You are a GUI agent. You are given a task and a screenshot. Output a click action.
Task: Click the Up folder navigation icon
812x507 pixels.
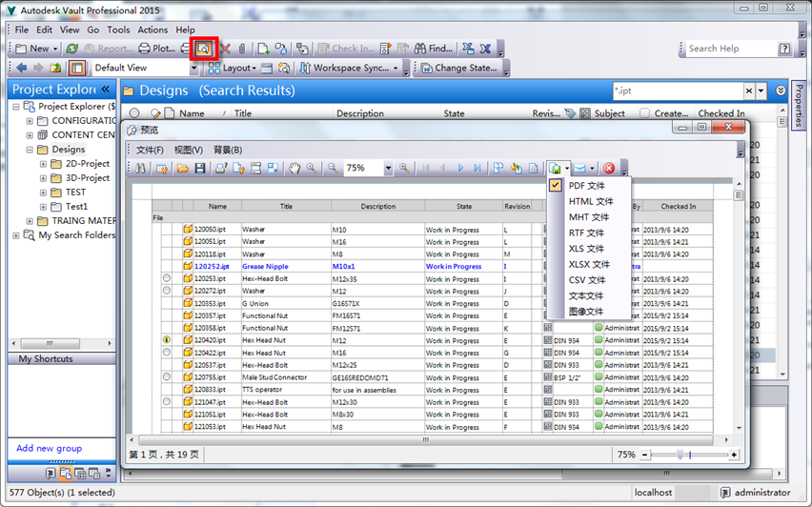click(55, 68)
